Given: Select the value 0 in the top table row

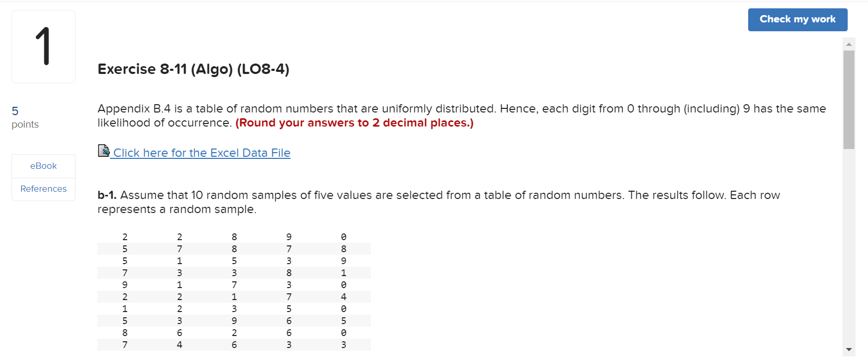Looking at the screenshot, I should [343, 237].
